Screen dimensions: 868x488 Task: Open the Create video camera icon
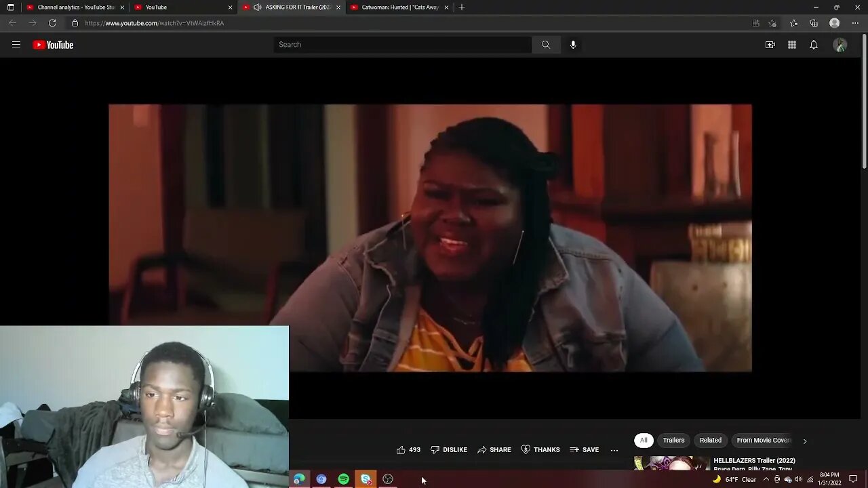[770, 45]
